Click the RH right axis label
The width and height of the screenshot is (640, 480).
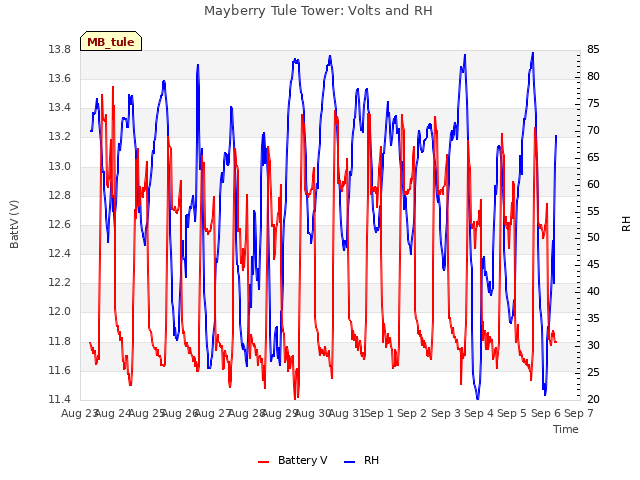(626, 224)
